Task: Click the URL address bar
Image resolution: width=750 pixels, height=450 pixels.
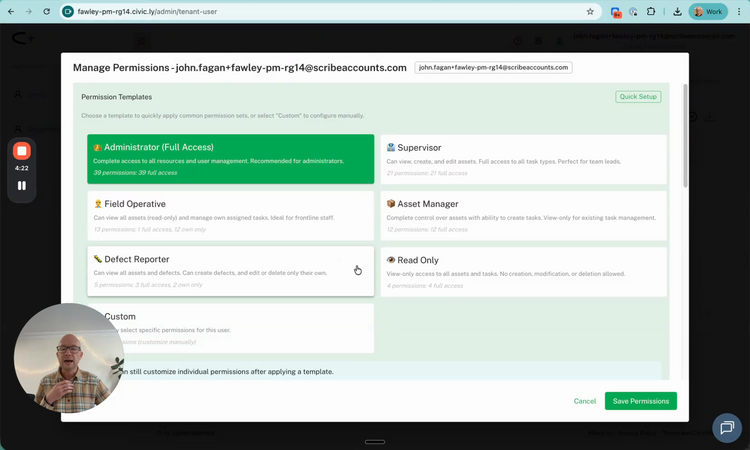Action: [x=330, y=11]
